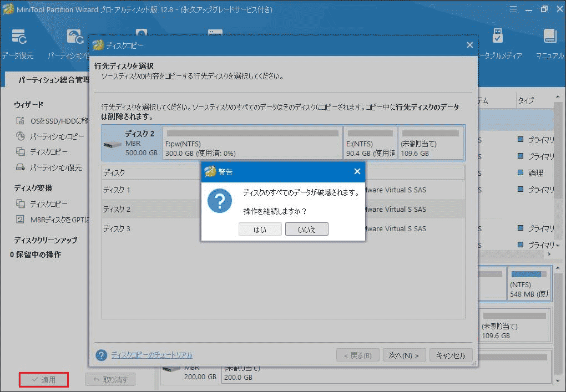Click 次へ(N) in the disk copy dialog
Image resolution: width=566 pixels, height=392 pixels.
click(404, 355)
